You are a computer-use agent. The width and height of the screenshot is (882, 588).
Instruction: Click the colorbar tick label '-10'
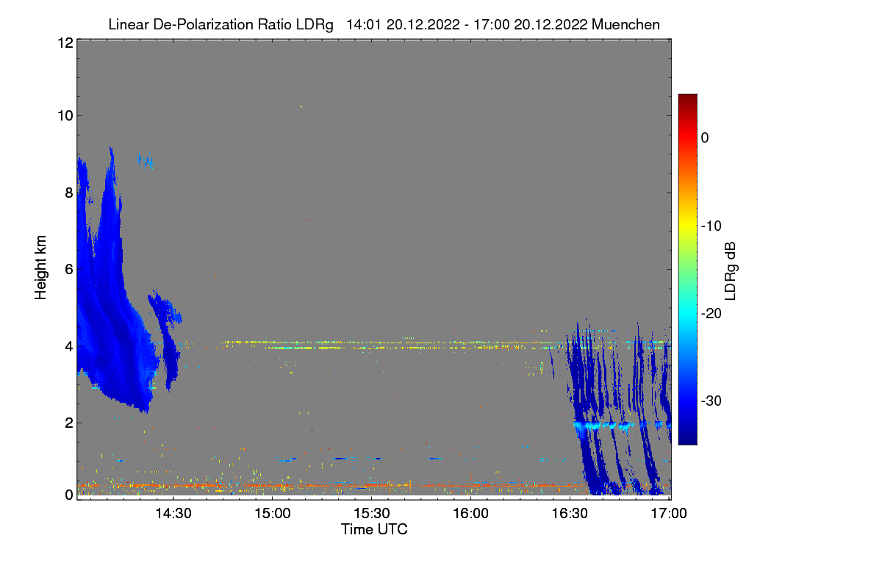point(713,226)
